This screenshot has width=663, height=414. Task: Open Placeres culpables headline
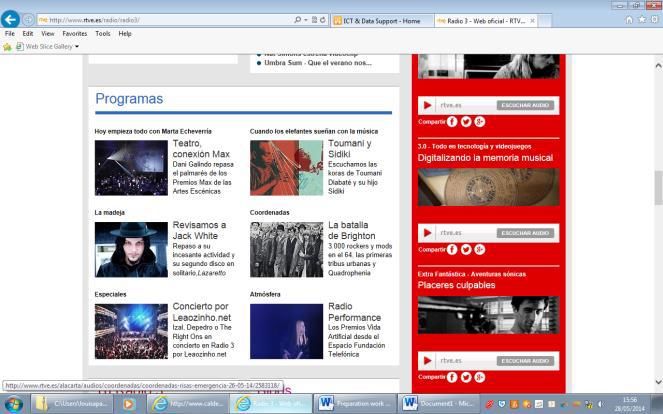pos(456,285)
